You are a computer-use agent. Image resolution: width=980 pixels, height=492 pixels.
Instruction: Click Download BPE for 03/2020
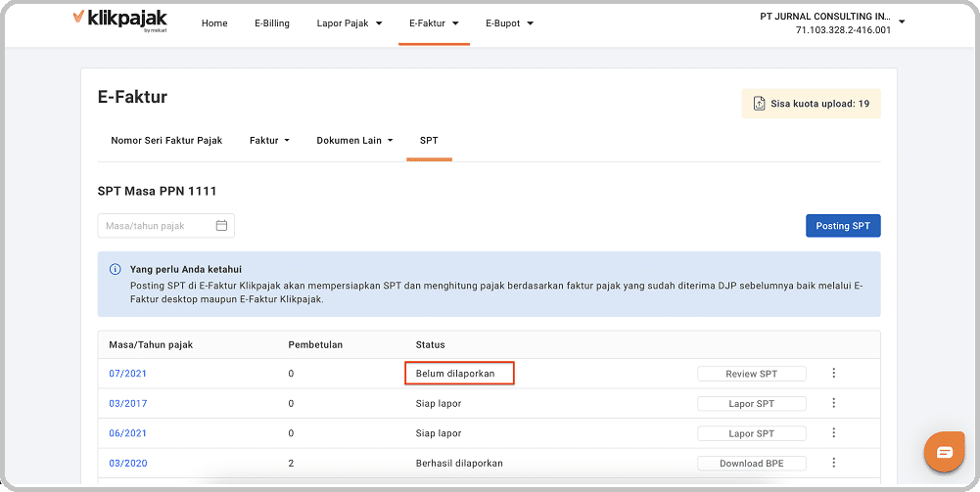click(751, 464)
